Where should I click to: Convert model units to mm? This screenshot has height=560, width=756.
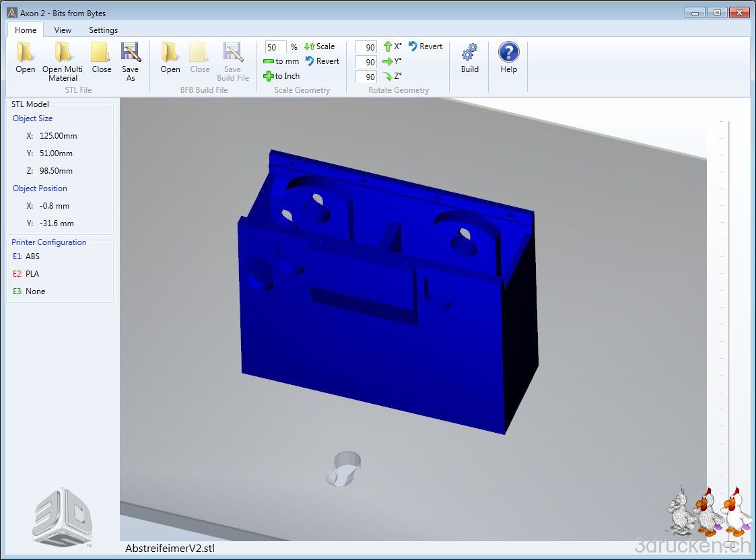click(281, 61)
